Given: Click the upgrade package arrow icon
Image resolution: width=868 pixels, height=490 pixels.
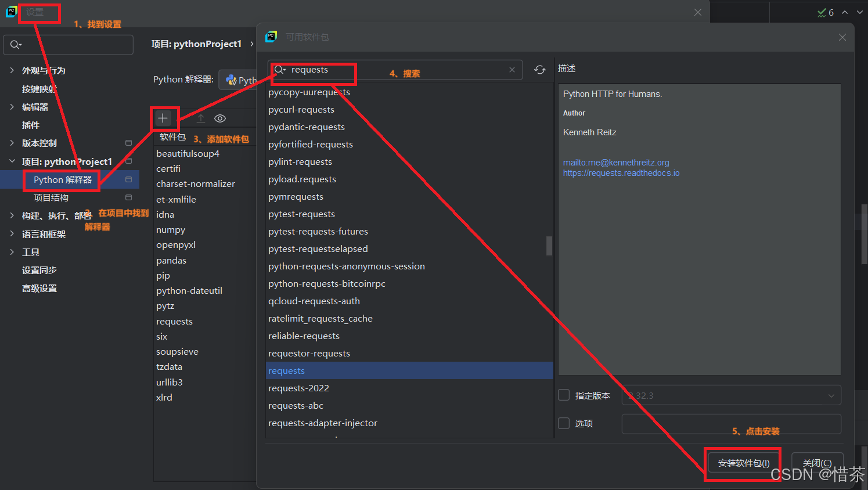Looking at the screenshot, I should click(201, 118).
